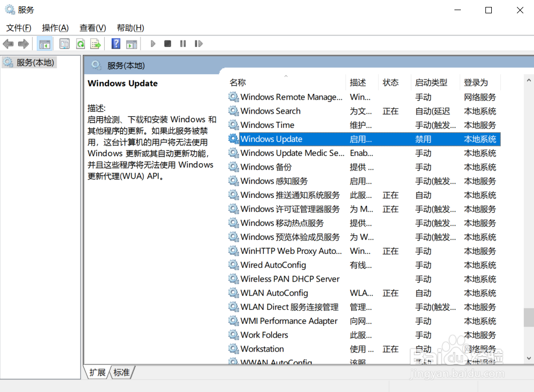This screenshot has width=534, height=392.
Task: Click the Forward arrow toolbar icon
Action: pyautogui.click(x=23, y=44)
